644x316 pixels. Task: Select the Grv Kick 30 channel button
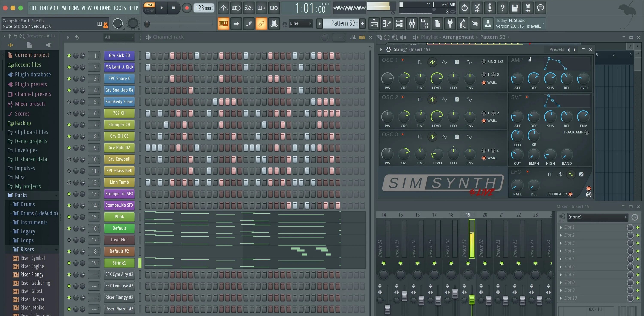119,56
